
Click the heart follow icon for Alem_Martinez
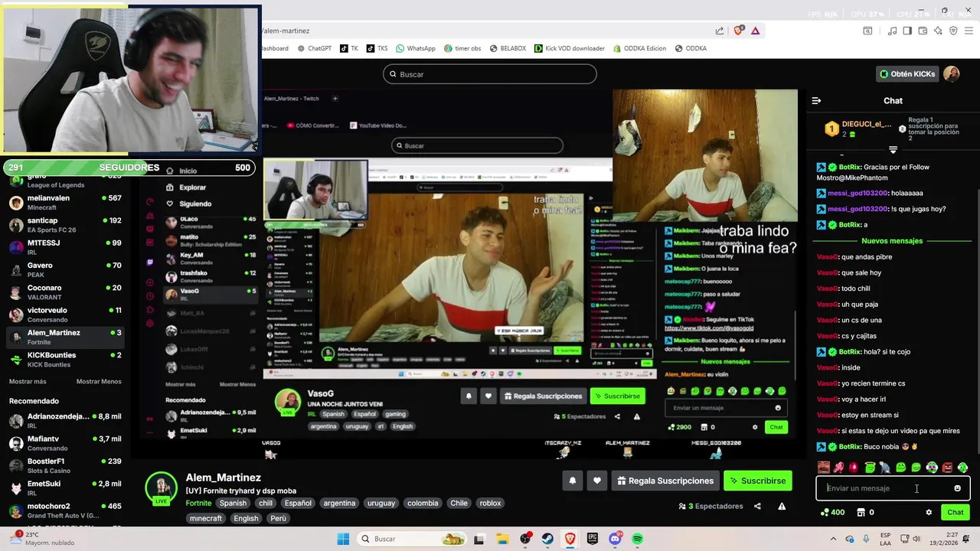(597, 481)
